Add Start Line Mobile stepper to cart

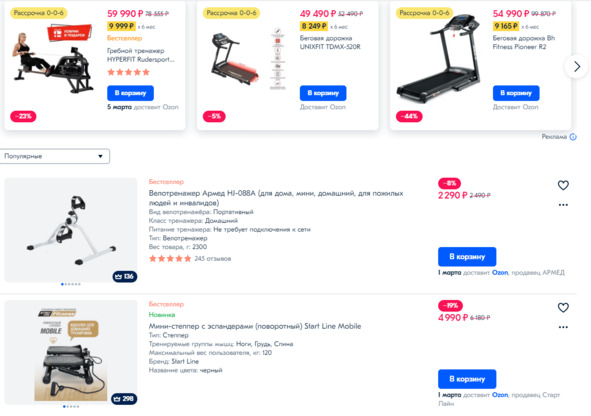(467, 379)
